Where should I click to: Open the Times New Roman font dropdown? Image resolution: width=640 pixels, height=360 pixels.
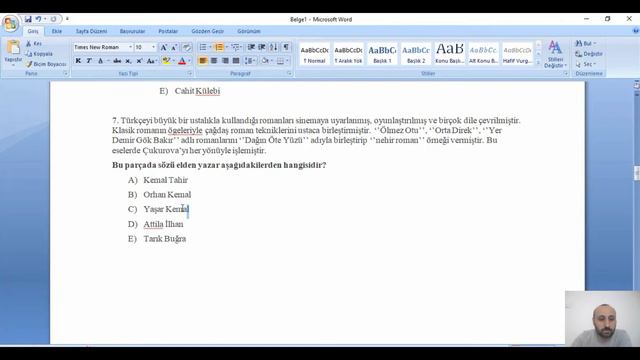(x=131, y=47)
